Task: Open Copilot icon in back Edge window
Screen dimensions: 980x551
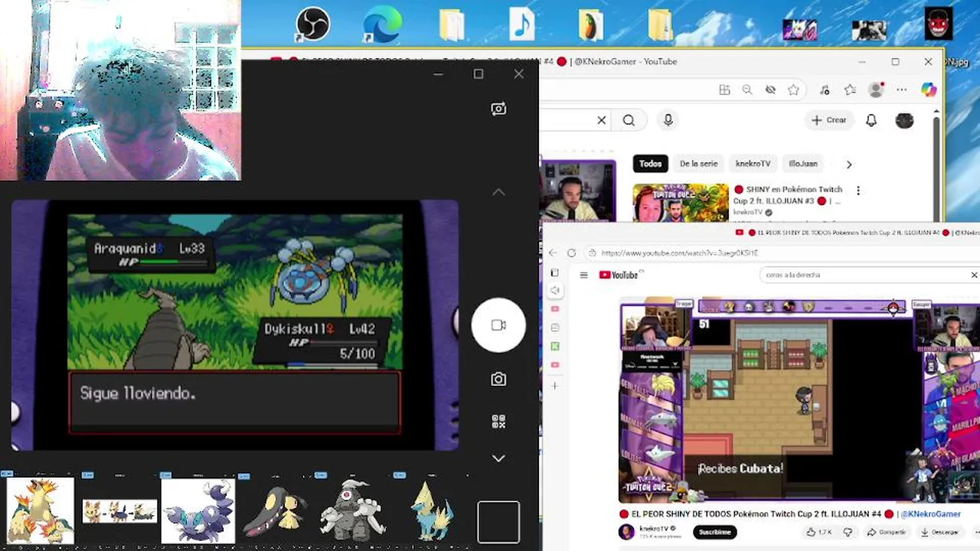Action: point(929,90)
